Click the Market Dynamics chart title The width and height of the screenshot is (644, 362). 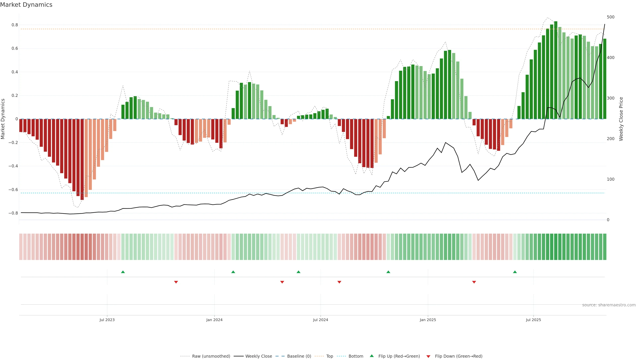pos(26,5)
